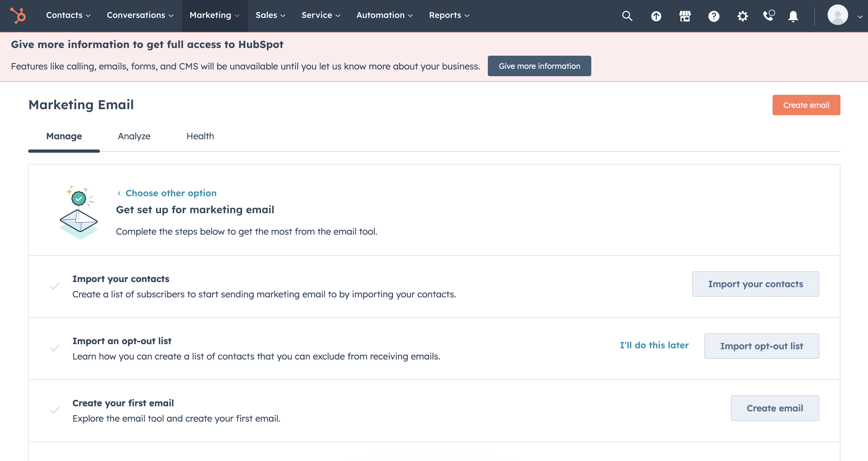Screen dimensions: 868x461
Task: Open the Help question mark icon
Action: (x=714, y=16)
